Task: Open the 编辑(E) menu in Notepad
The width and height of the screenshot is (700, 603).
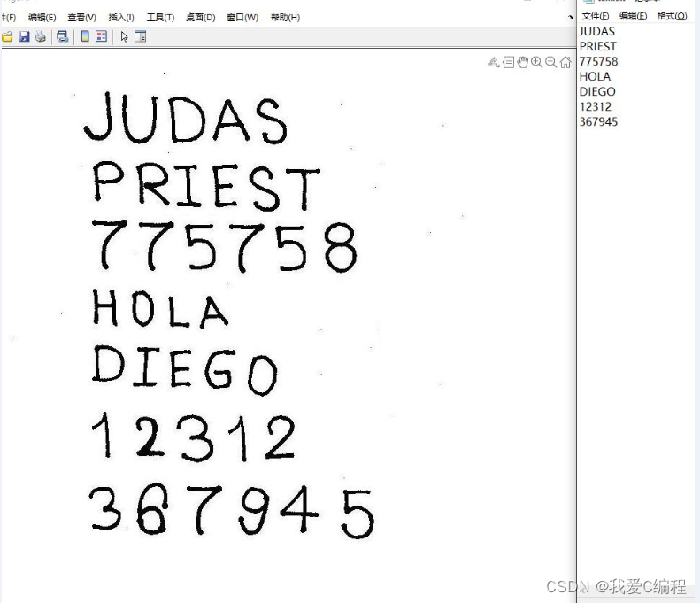Action: click(633, 16)
